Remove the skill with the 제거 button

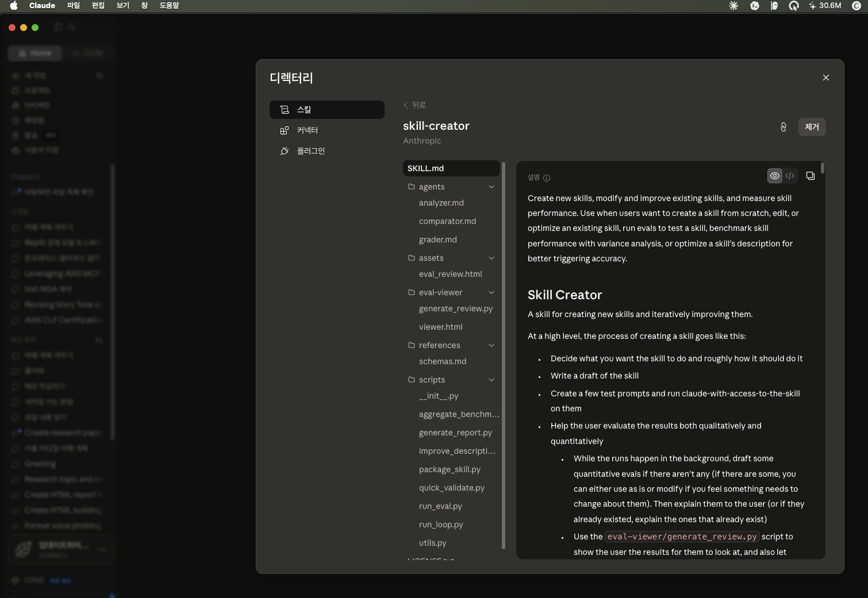tap(812, 127)
